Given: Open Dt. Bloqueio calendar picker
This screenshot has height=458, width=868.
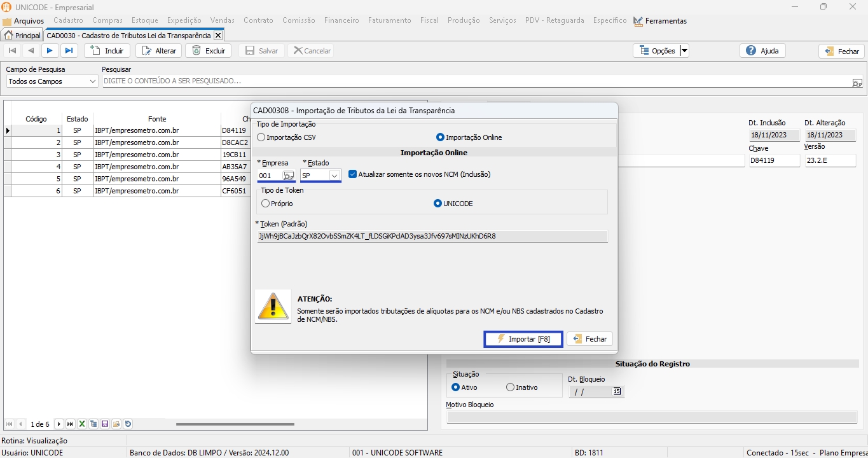Looking at the screenshot, I should 617,392.
